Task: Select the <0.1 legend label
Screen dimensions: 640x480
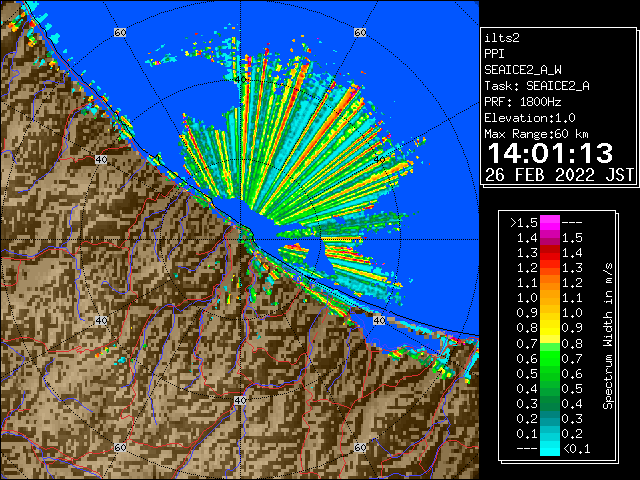Action: click(x=577, y=449)
